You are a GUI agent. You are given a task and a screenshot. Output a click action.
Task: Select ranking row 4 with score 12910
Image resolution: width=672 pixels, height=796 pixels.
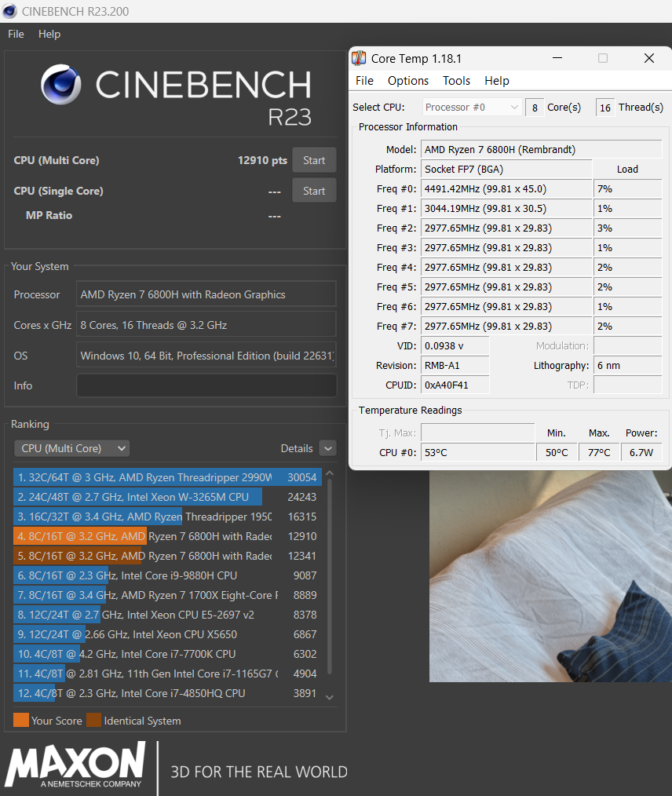pos(167,536)
